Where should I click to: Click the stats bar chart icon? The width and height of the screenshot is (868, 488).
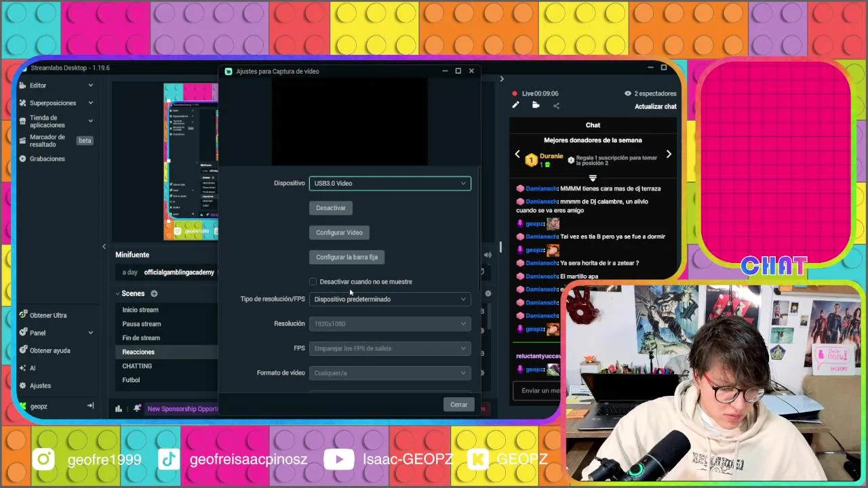(119, 409)
